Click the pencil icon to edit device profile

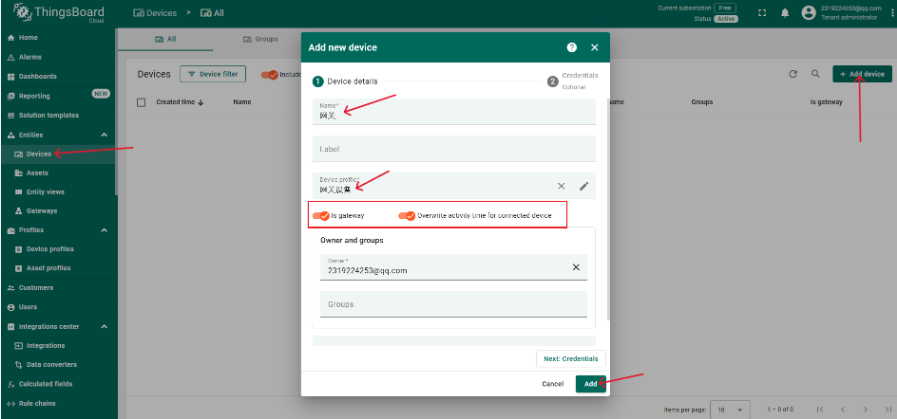[x=584, y=185]
